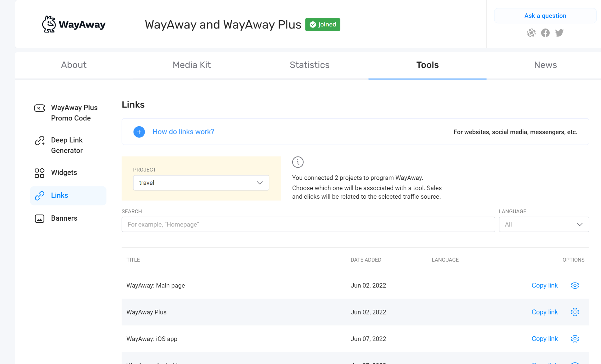
Task: Click the WayAway: iOS app title
Action: pos(152,339)
